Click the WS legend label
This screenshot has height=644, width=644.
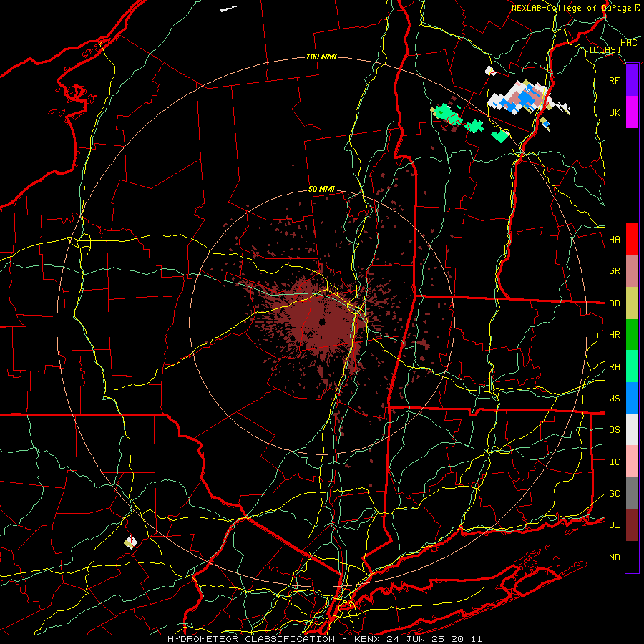615,399
